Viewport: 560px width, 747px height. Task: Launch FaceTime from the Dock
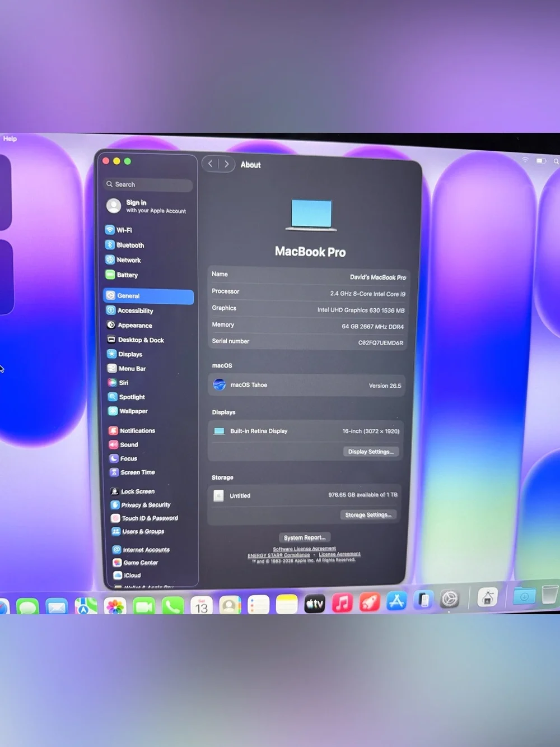(x=144, y=606)
